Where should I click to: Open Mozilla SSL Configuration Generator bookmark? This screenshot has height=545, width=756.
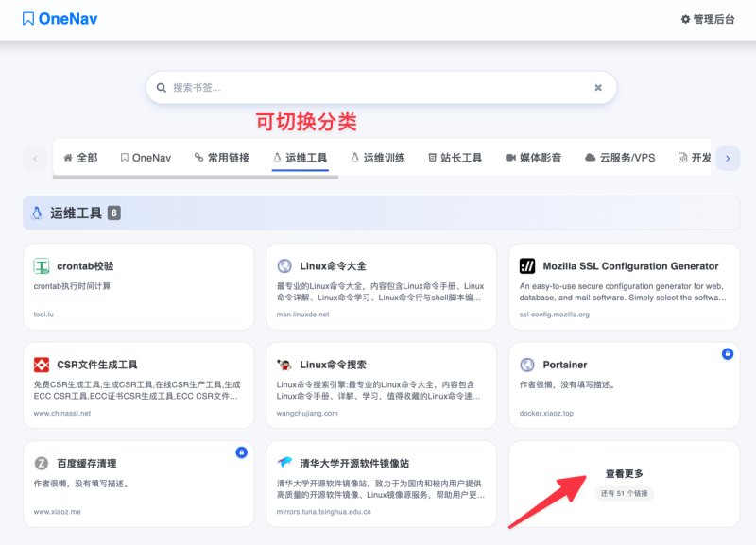625,287
